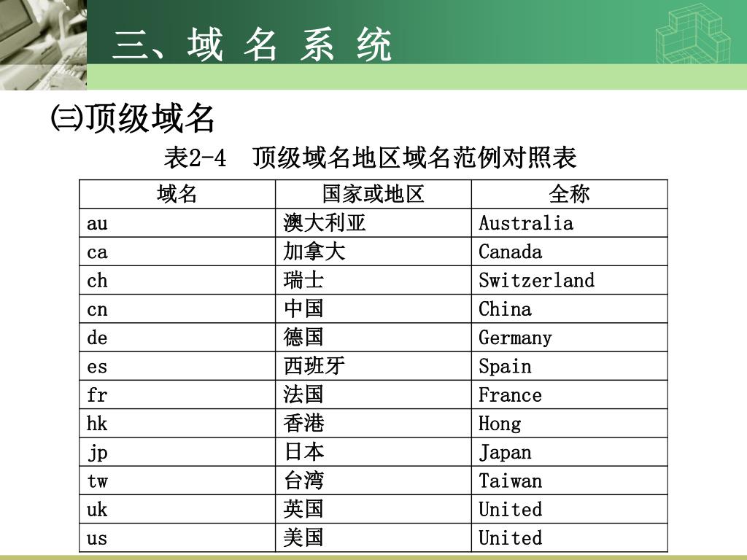Click the column header 域名

coord(177,194)
